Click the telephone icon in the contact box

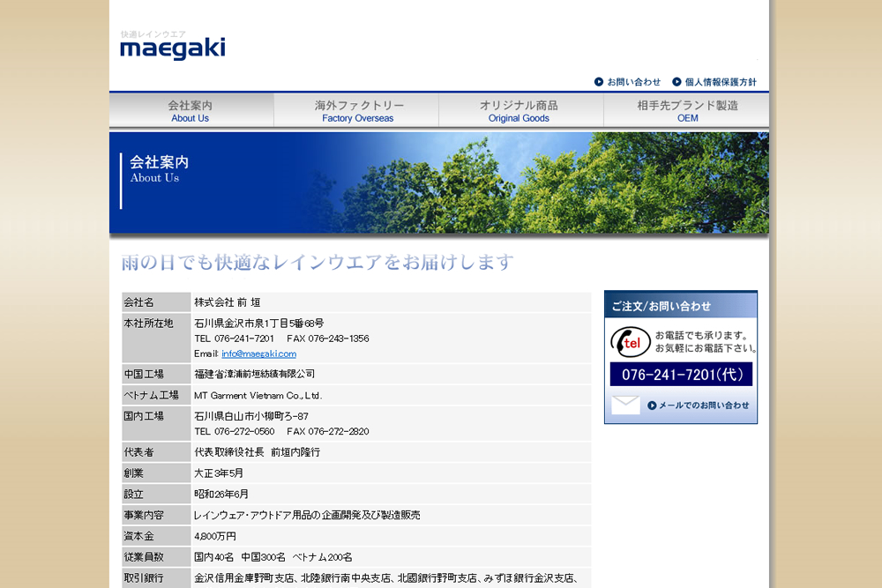(630, 342)
